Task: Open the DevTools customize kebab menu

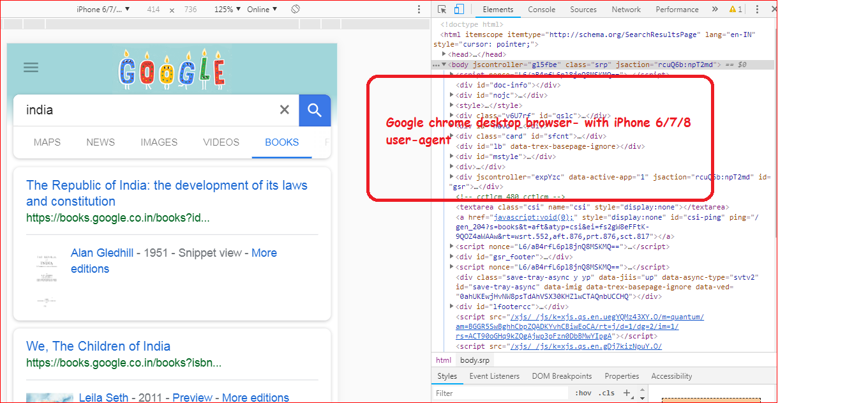Action: click(758, 10)
